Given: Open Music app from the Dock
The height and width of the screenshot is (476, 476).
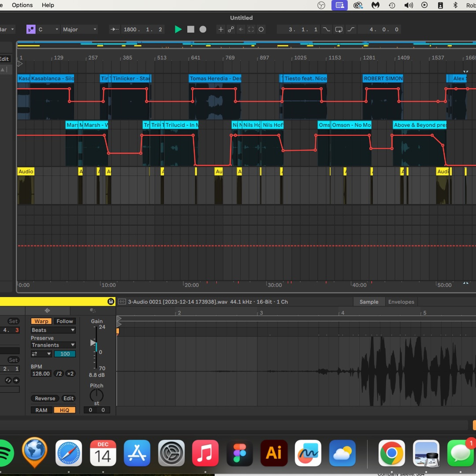Looking at the screenshot, I should click(205, 453).
